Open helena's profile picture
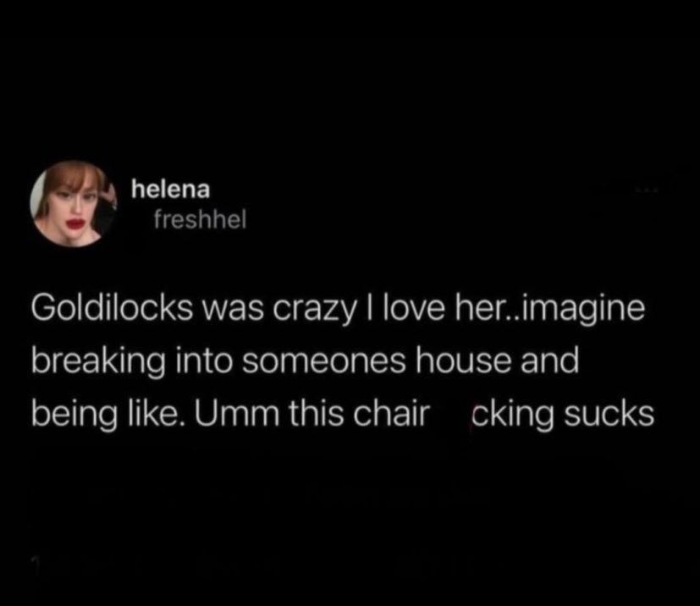 [73, 204]
